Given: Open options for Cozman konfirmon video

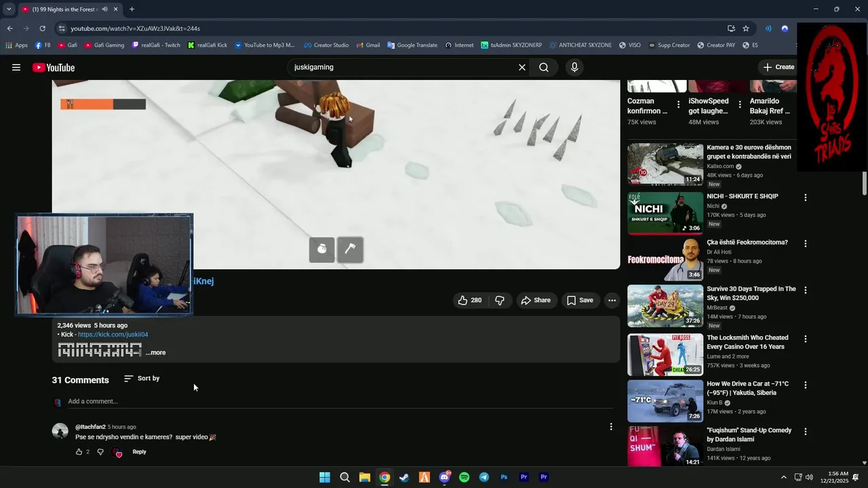Looking at the screenshot, I should [x=679, y=105].
